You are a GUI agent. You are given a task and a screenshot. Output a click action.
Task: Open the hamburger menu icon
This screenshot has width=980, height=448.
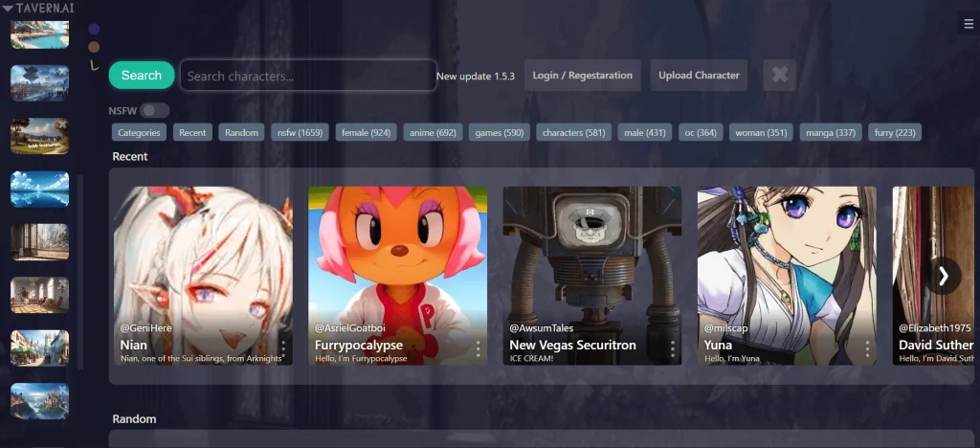pos(969,24)
